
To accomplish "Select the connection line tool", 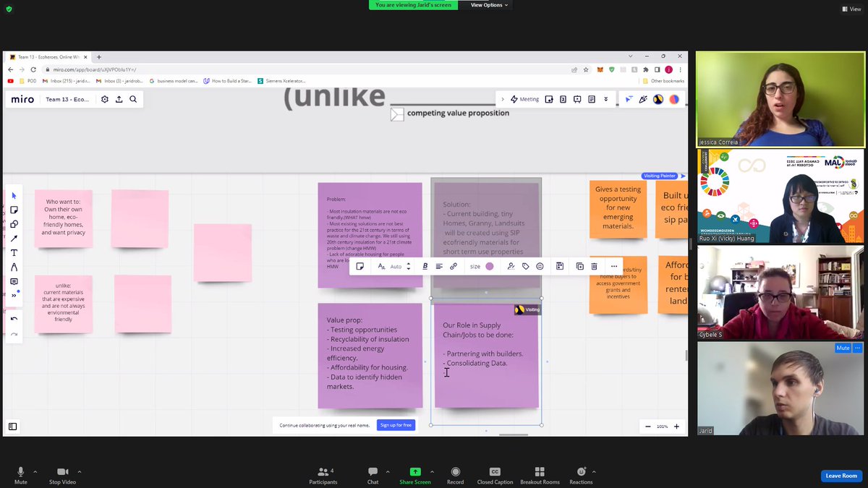I will click(x=14, y=239).
